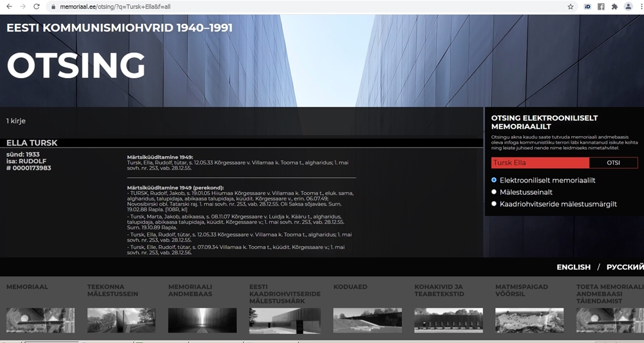
Task: Click the site padlock security icon
Action: (53, 6)
